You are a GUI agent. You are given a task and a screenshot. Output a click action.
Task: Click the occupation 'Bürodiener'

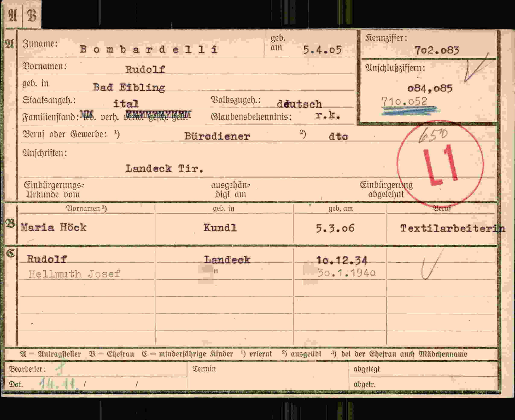point(217,136)
